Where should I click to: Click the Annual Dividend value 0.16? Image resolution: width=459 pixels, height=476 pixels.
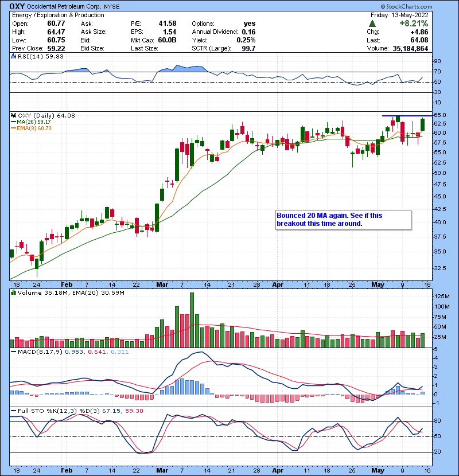point(249,32)
